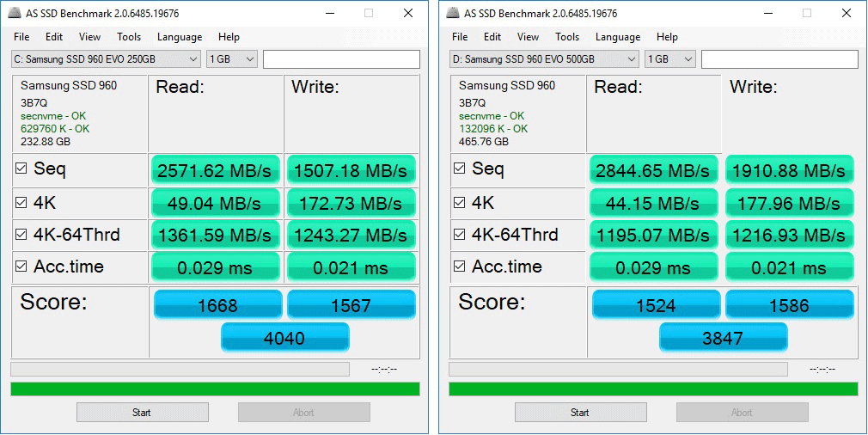Uncheck the Seq test in right window
The image size is (868, 435).
tap(460, 168)
